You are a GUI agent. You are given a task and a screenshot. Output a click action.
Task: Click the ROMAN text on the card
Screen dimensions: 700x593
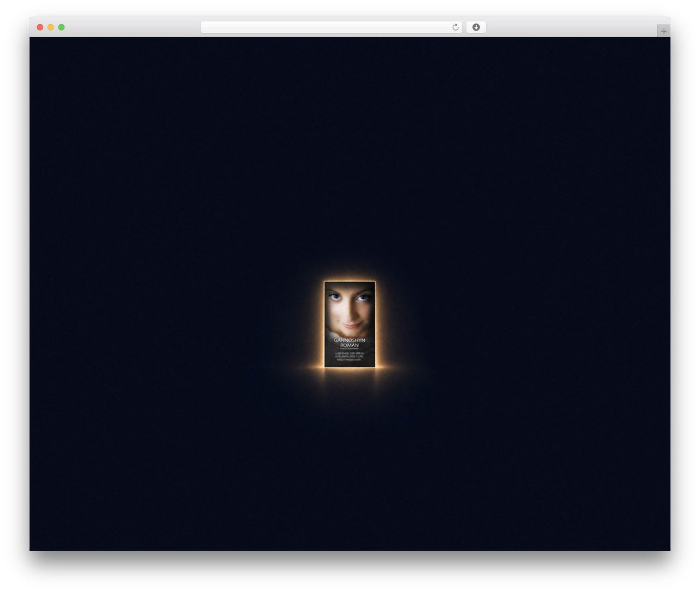[x=349, y=345]
